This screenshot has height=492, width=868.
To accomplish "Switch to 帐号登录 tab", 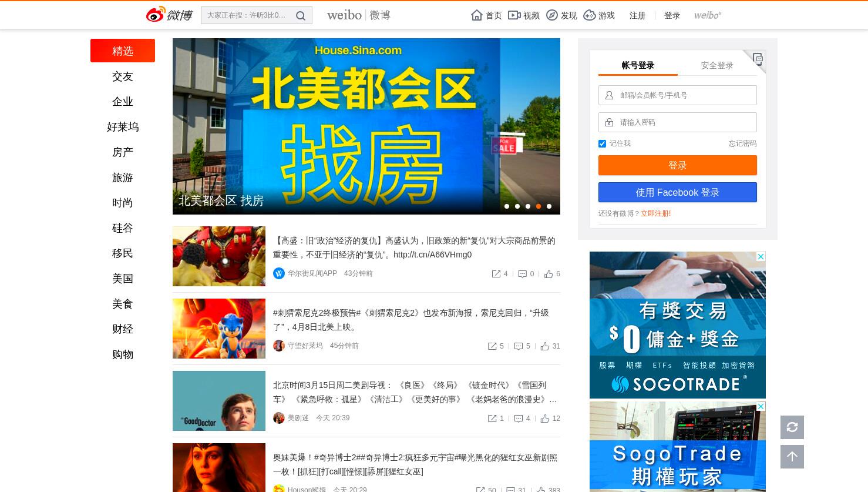I will coord(638,65).
